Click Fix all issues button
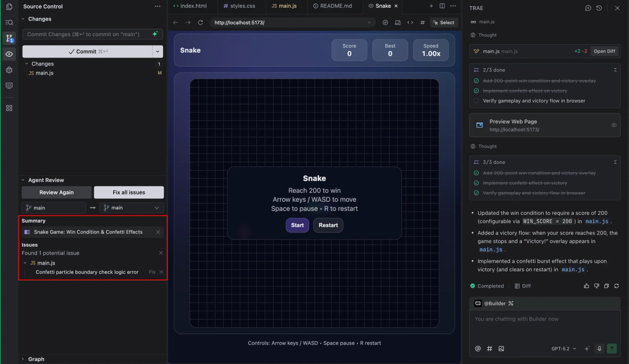The width and height of the screenshot is (629, 364). [x=129, y=192]
